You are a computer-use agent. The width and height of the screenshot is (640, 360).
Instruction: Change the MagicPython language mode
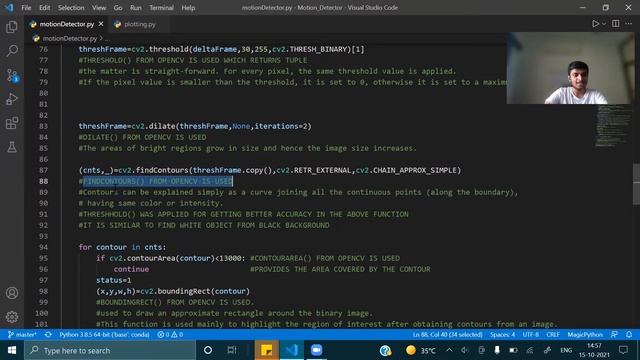(x=585, y=335)
